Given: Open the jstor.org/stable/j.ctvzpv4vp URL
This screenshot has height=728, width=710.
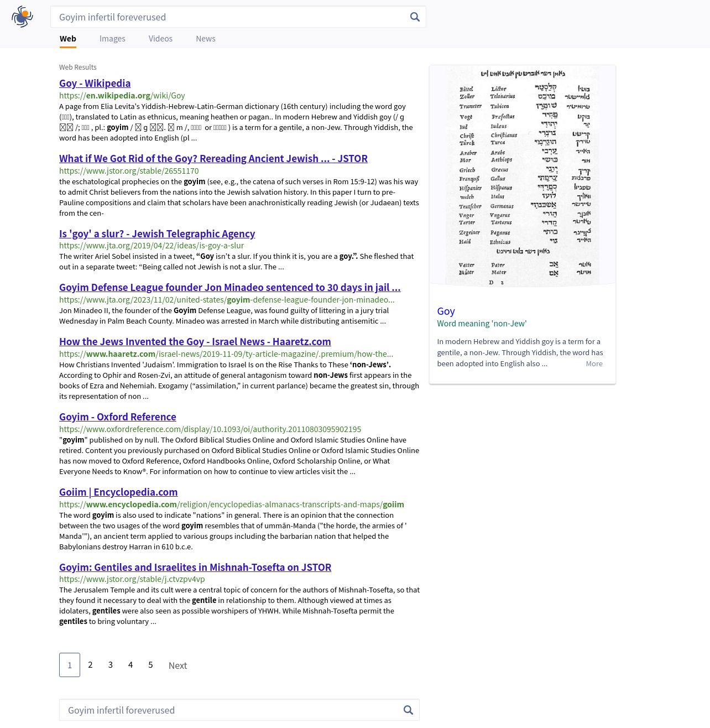Looking at the screenshot, I should (132, 579).
